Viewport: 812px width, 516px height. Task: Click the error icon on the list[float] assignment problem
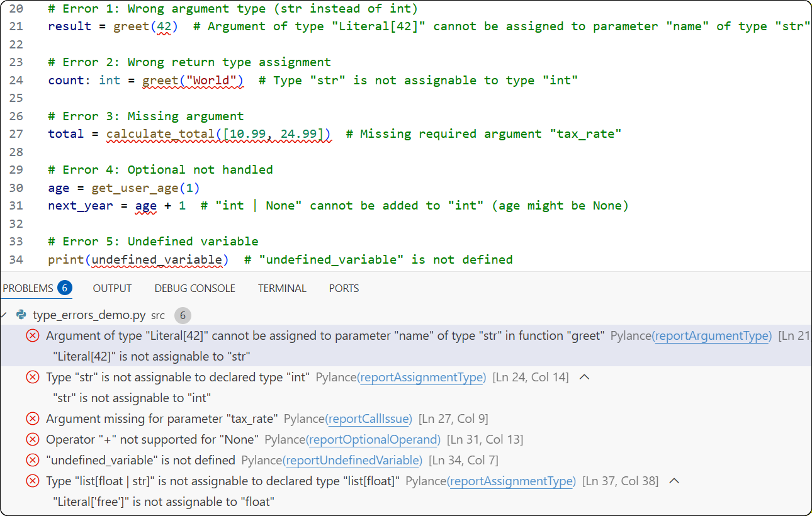pos(32,481)
